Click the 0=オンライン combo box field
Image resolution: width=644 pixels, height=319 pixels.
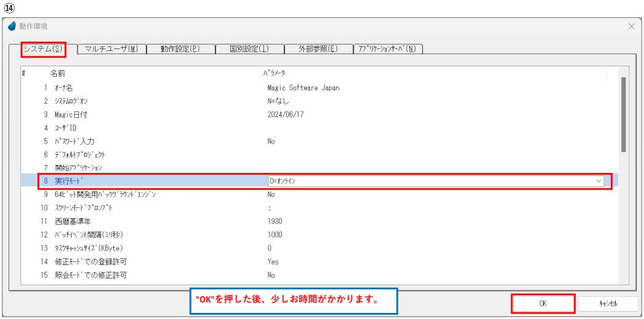(x=429, y=181)
